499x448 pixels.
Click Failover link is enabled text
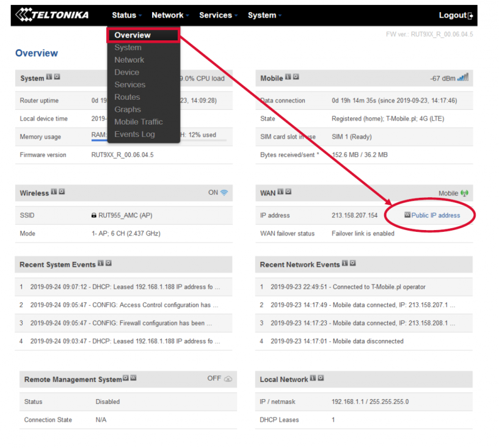[x=363, y=233]
